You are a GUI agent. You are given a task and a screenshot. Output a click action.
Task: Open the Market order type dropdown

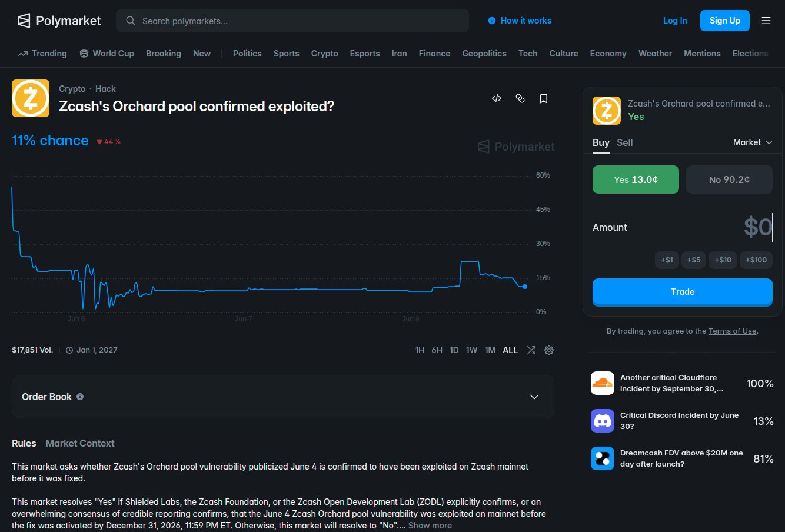[x=753, y=142]
